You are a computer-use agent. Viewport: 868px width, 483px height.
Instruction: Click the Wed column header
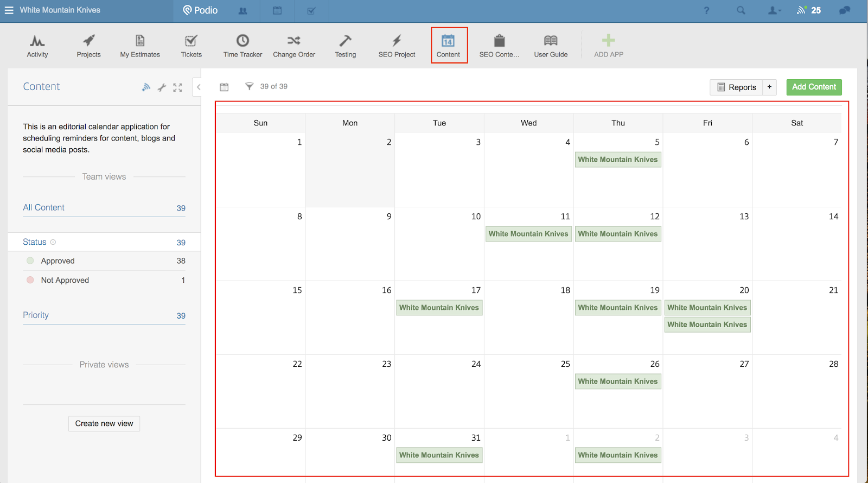pos(529,123)
